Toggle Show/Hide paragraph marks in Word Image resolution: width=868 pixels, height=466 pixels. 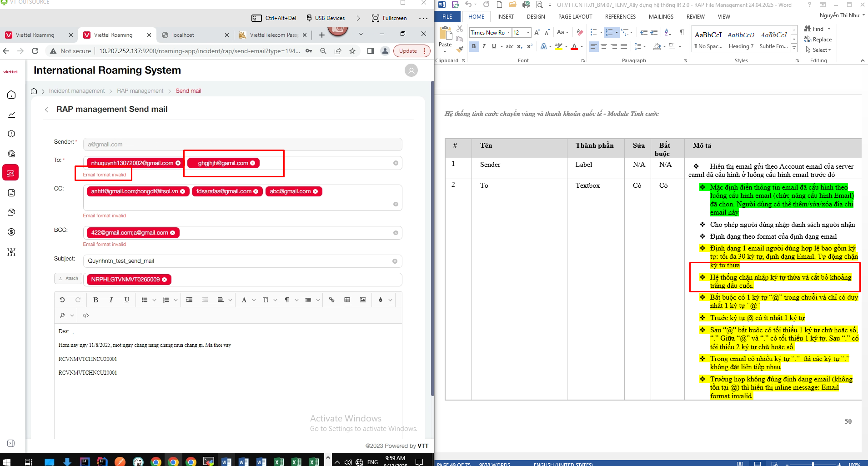click(x=682, y=32)
